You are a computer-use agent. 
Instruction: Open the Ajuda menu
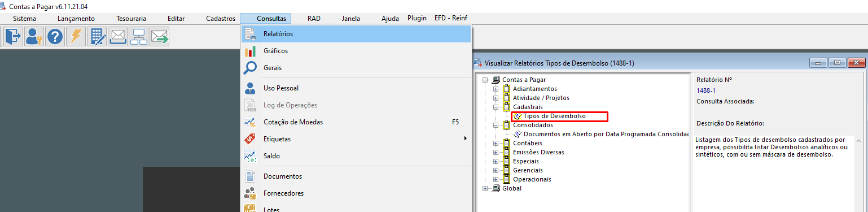coord(390,18)
